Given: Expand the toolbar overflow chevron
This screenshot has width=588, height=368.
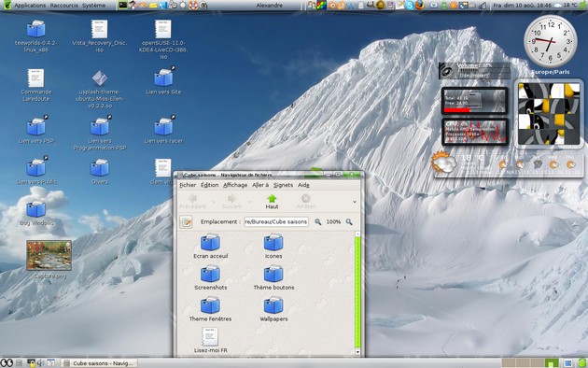Looking at the screenshot, I should 355,202.
